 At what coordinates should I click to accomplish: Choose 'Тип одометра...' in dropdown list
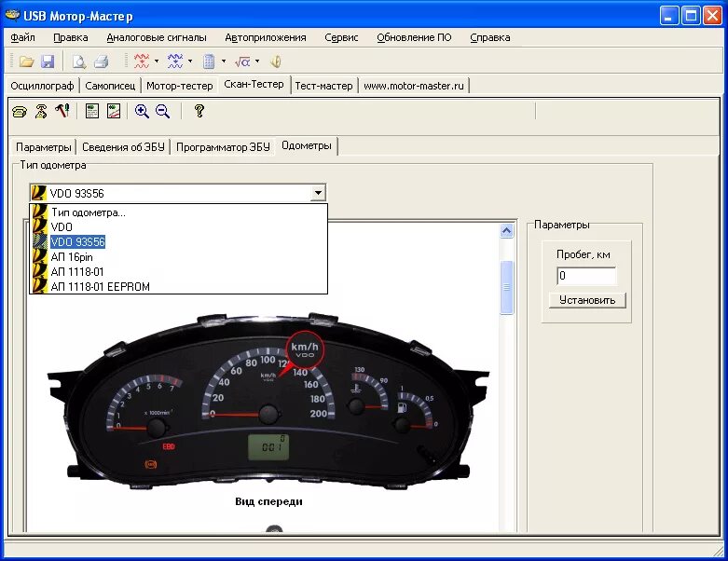pyautogui.click(x=178, y=212)
